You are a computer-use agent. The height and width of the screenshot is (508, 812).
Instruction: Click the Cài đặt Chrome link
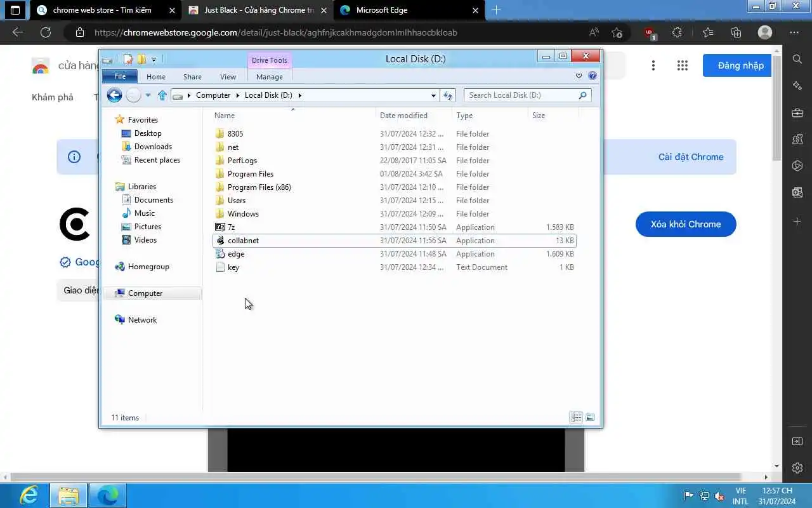(691, 157)
